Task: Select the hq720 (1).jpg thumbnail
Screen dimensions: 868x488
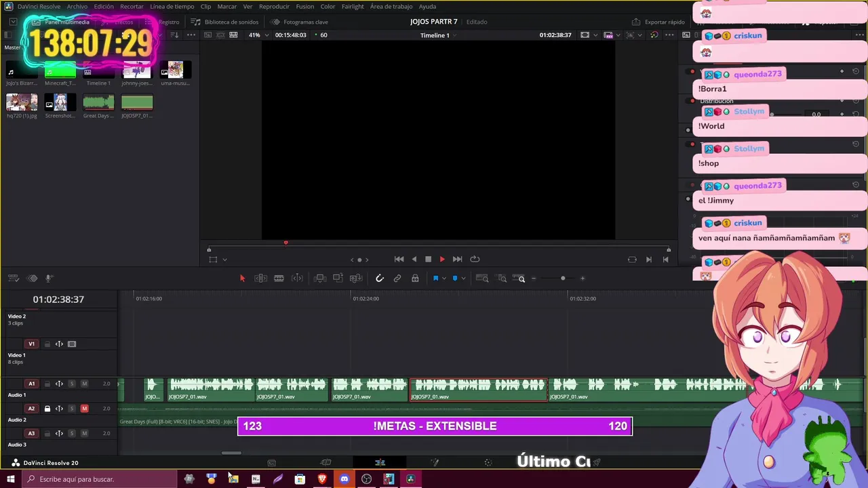Action: click(x=22, y=102)
